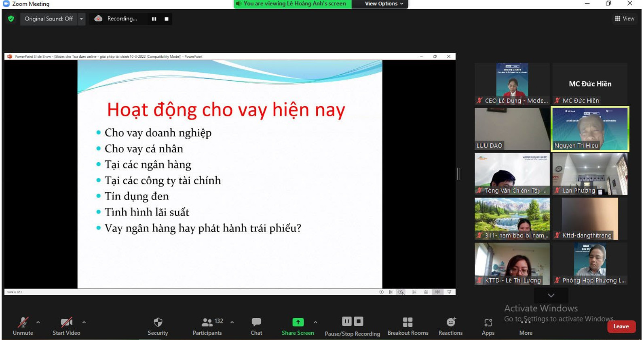644x340 pixels.
Task: Open the Apps panel
Action: click(488, 326)
